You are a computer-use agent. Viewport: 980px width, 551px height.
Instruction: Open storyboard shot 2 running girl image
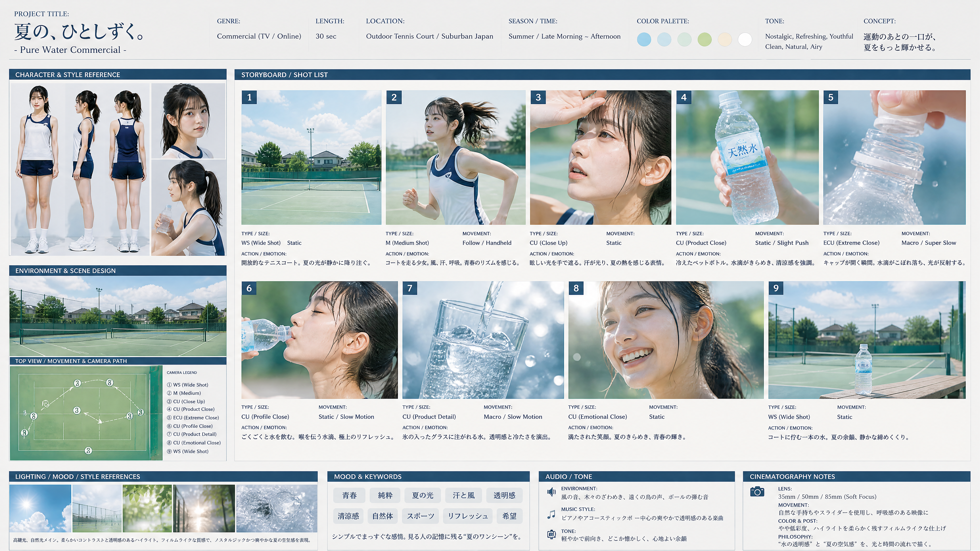point(455,157)
